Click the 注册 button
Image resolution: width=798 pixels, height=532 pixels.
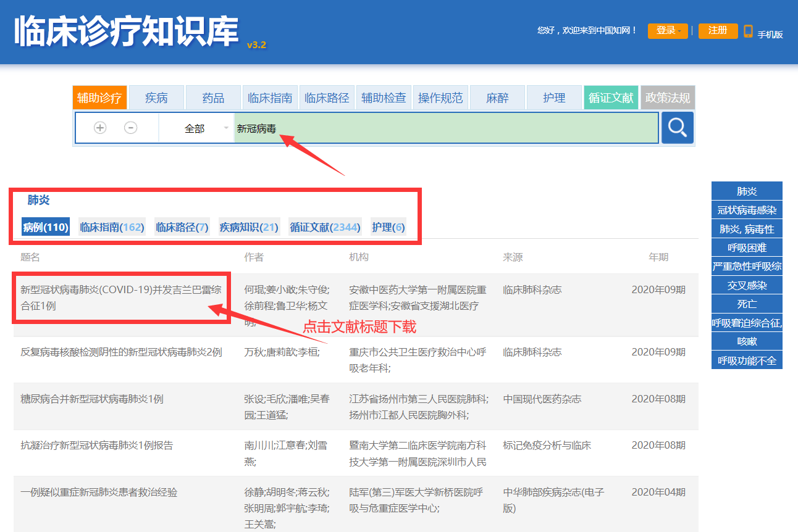718,31
